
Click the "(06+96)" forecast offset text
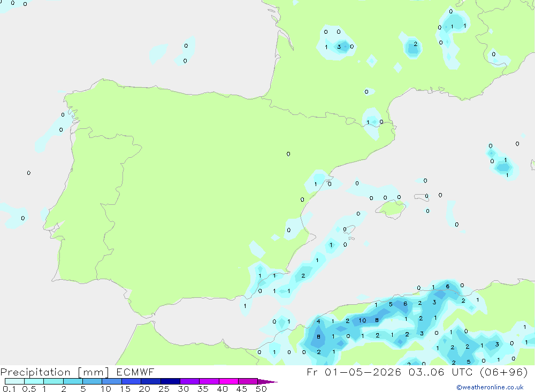tap(503, 372)
